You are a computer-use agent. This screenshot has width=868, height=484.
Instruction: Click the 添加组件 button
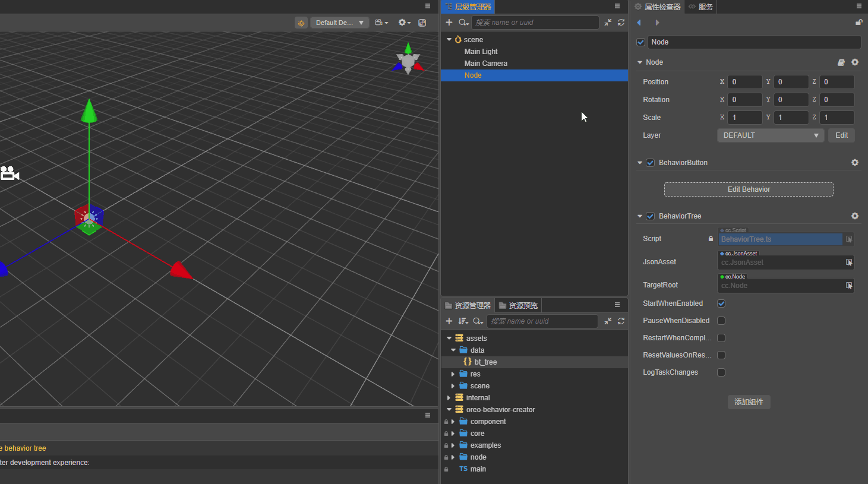point(749,402)
